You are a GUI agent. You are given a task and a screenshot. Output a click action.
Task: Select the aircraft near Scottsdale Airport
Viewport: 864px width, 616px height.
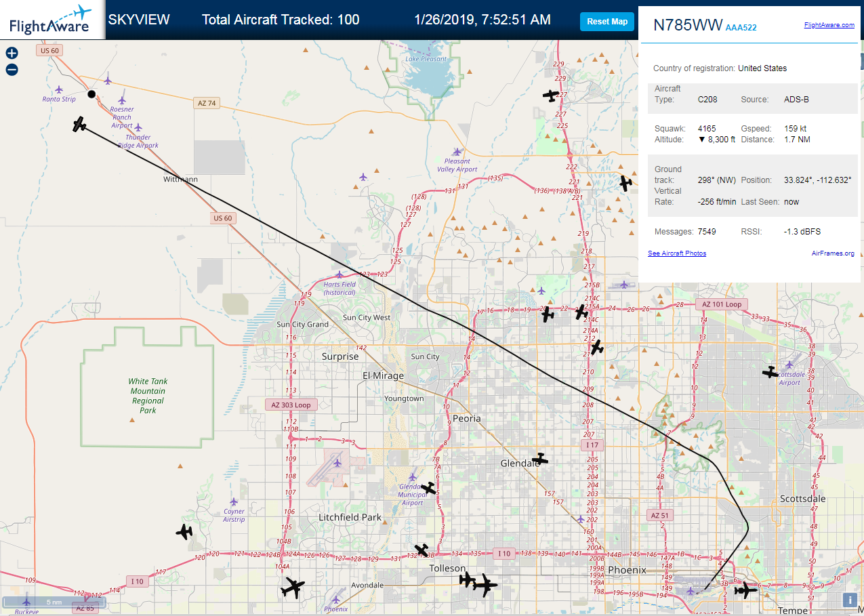click(x=770, y=371)
